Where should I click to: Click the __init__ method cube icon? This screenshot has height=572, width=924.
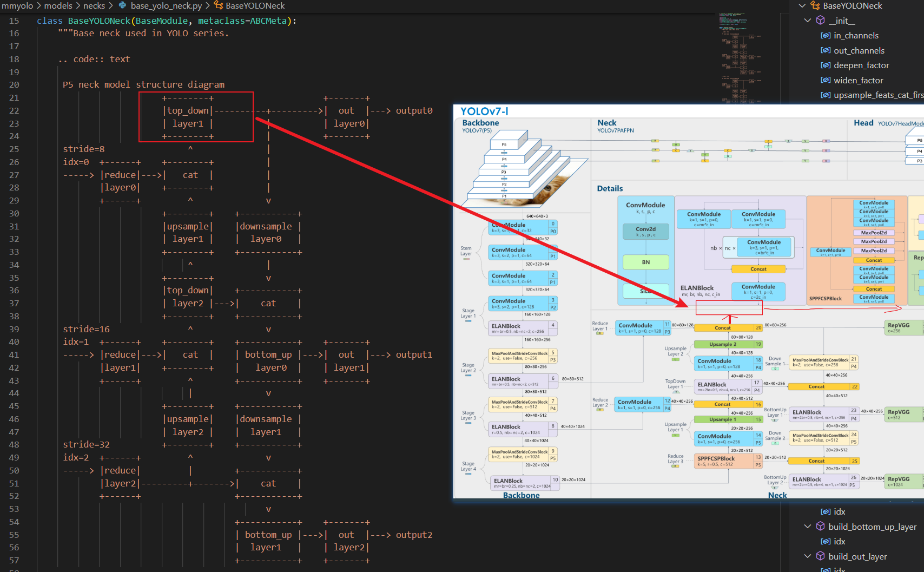(820, 21)
